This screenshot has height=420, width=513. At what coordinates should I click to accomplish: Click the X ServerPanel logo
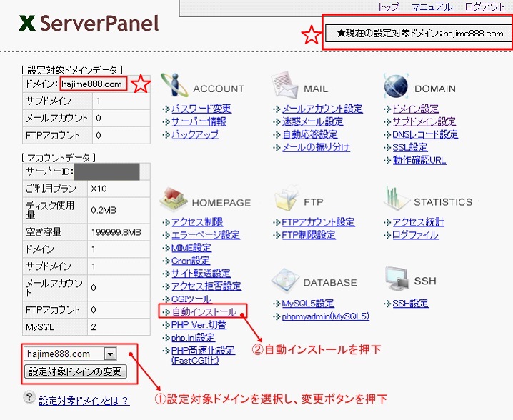(89, 24)
